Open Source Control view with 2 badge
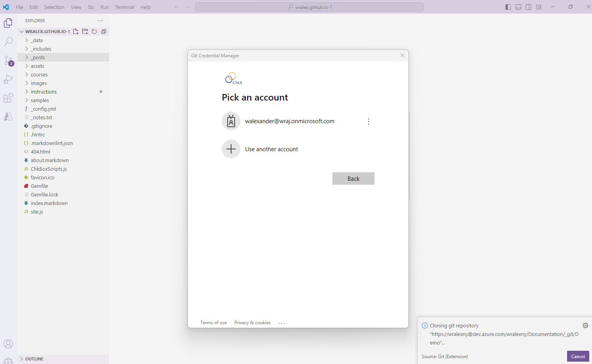The width and height of the screenshot is (592, 364). click(x=8, y=60)
